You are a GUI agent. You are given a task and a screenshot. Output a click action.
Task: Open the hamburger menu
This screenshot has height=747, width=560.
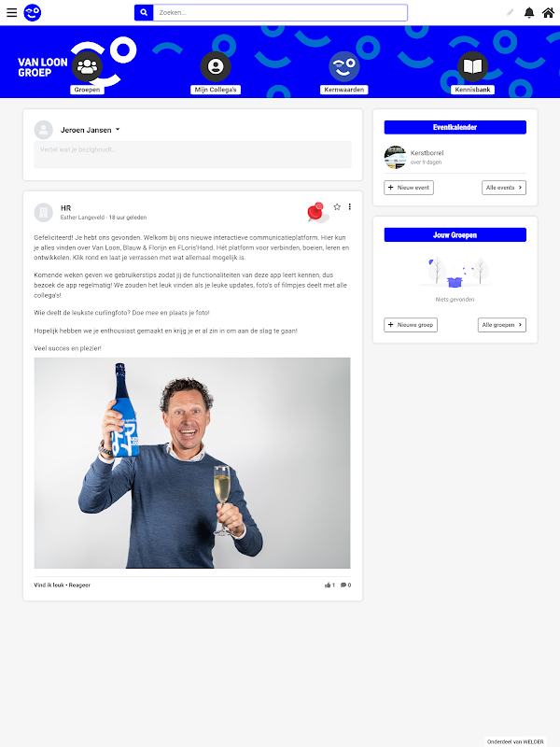pyautogui.click(x=12, y=12)
